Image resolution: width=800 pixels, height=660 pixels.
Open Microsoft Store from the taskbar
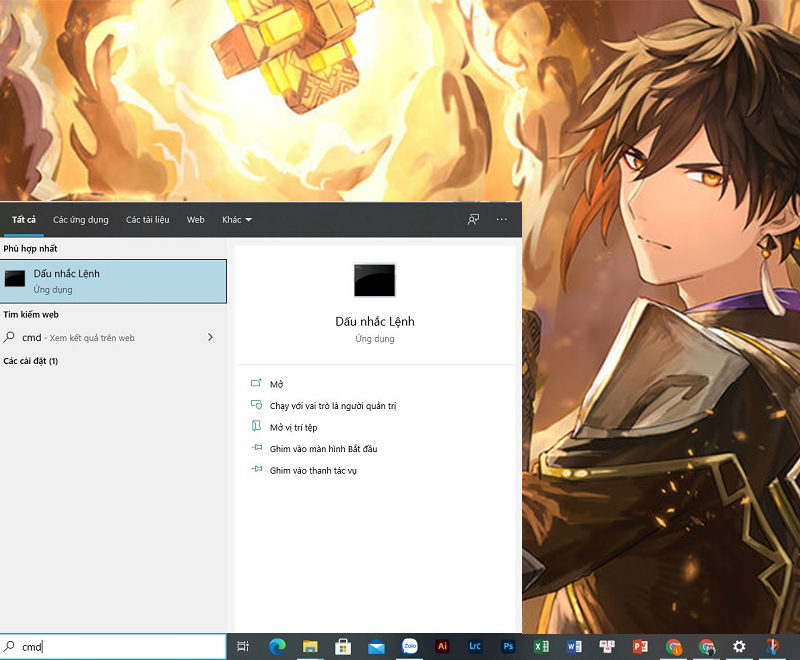343,646
